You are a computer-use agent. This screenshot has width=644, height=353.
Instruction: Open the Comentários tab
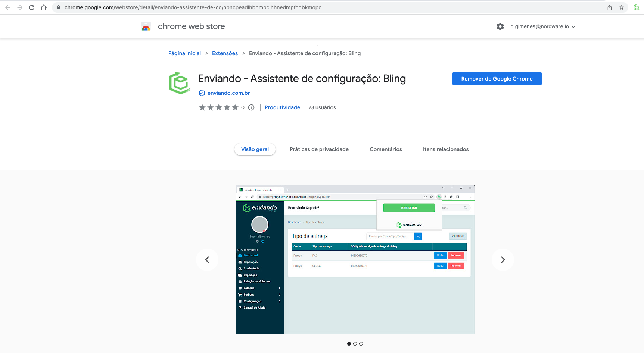click(386, 149)
